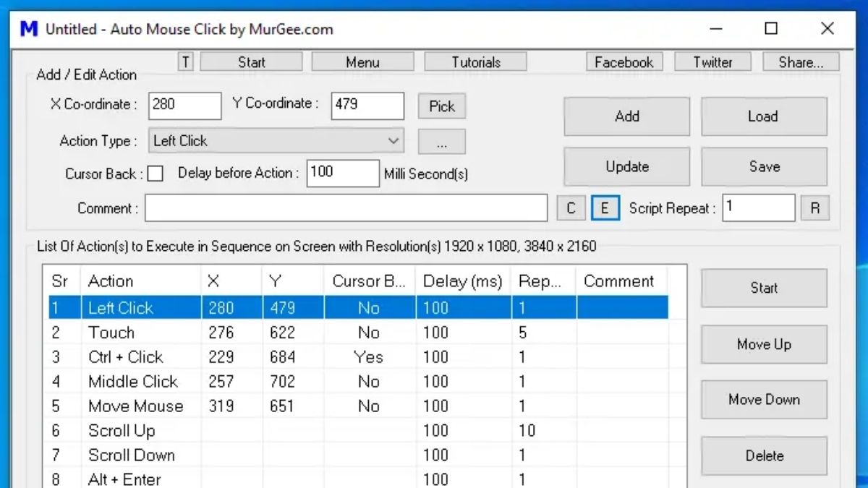Select the Touch action row
This screenshot has width=868, height=488.
pos(358,333)
